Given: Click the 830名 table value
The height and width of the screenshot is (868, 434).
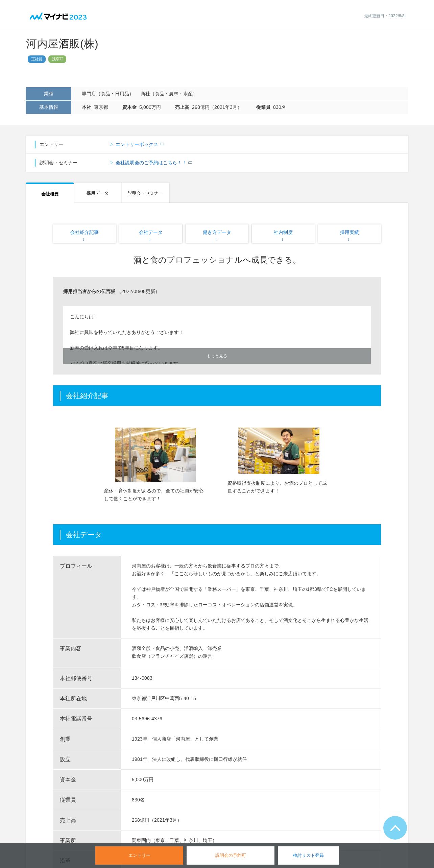Looking at the screenshot, I should 138,800.
